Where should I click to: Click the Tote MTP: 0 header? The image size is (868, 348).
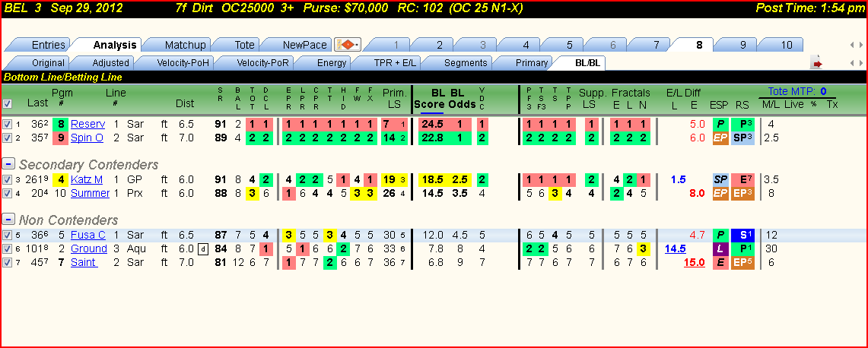[x=797, y=91]
